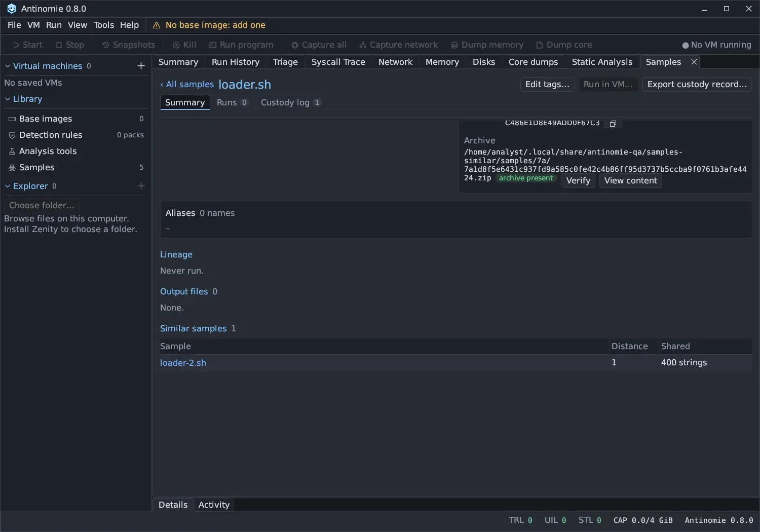
Task: Add an Explorer folder with the plus icon
Action: coord(141,186)
